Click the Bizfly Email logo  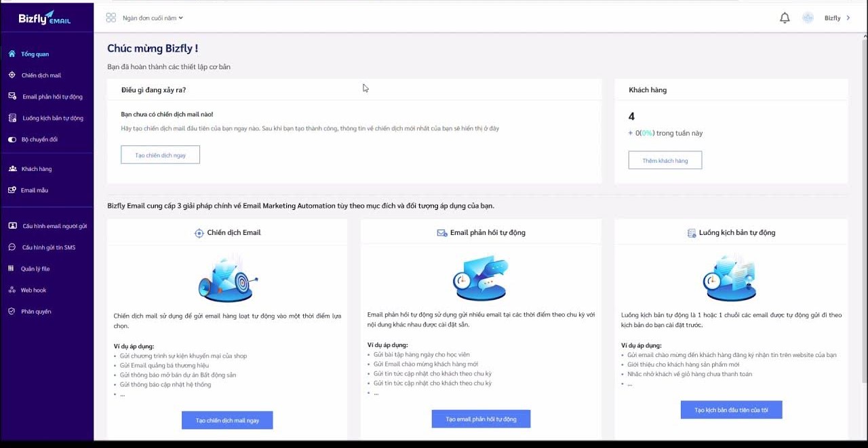point(46,18)
